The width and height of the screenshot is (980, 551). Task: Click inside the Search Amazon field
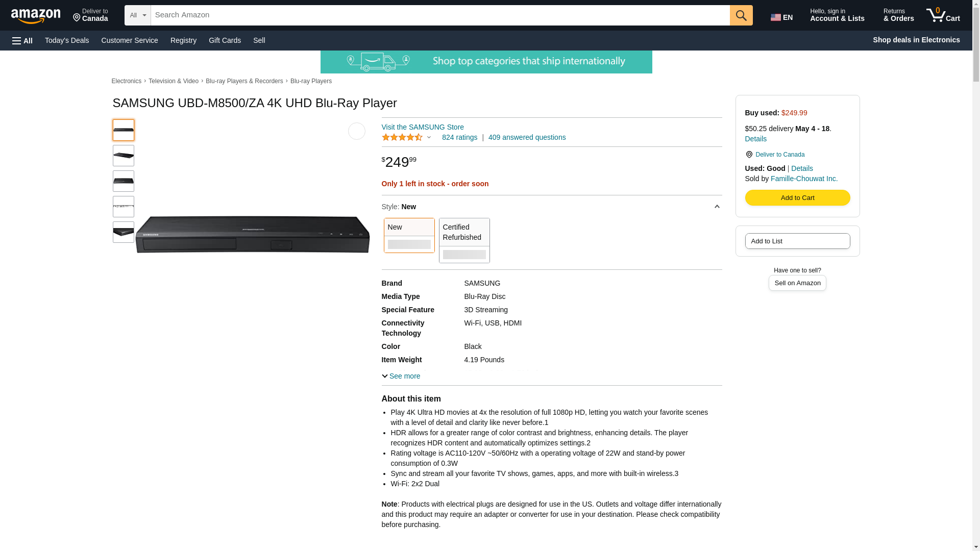click(440, 15)
